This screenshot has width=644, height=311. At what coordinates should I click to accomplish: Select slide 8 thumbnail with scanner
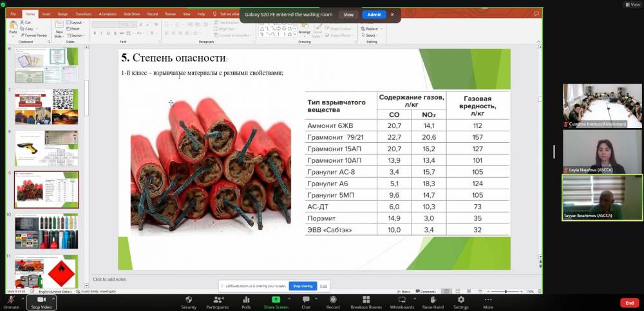(x=46, y=148)
